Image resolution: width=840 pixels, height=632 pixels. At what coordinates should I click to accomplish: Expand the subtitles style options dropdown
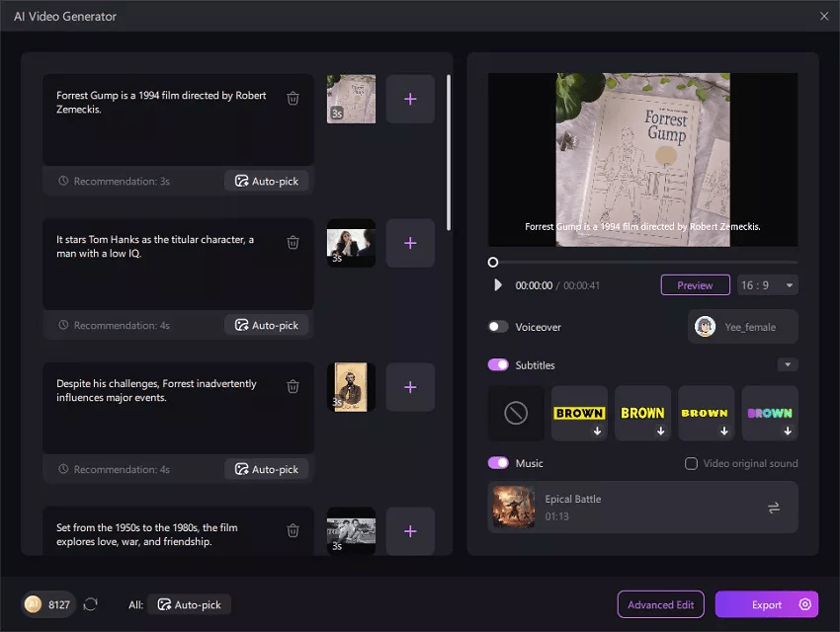coord(788,364)
